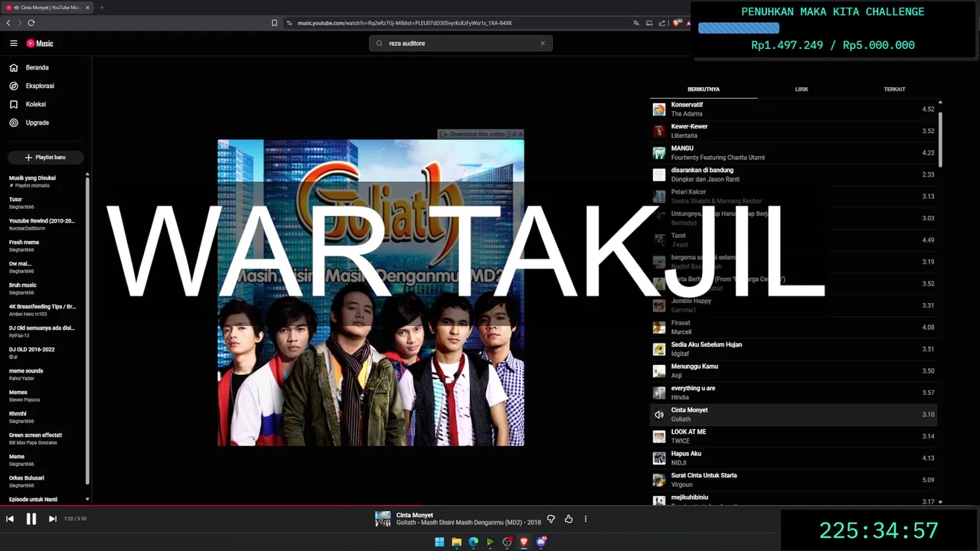Screen dimensions: 980x551
Task: Create a new playlist with Playlist baru
Action: pos(45,157)
